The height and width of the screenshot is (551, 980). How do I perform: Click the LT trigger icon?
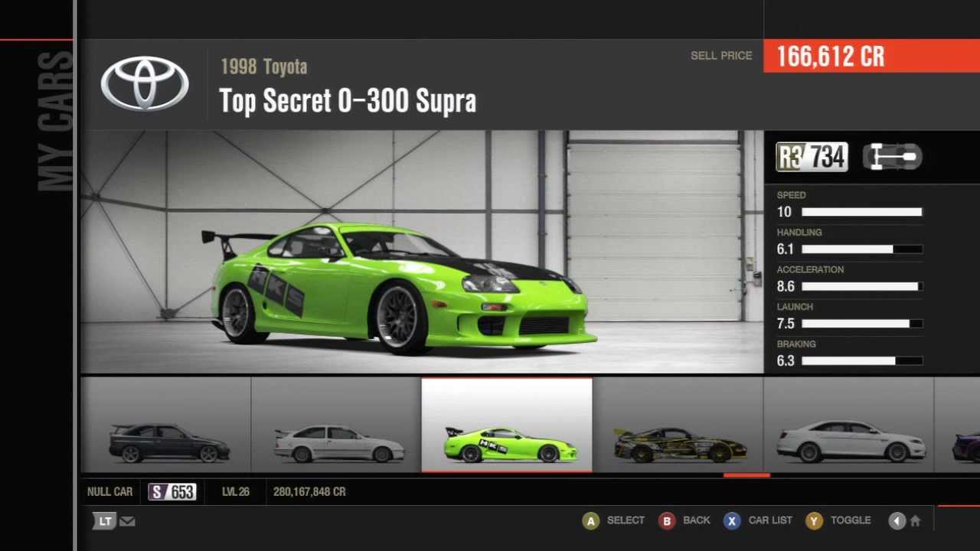point(104,521)
